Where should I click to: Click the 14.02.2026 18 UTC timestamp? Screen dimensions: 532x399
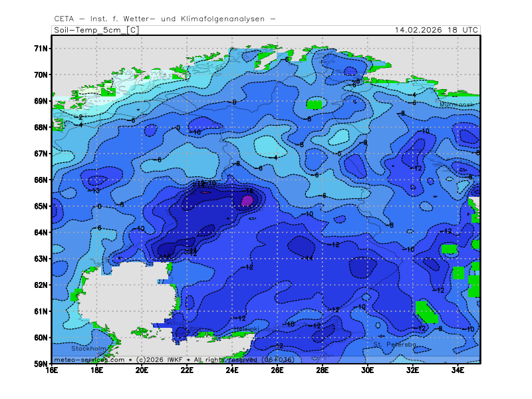[436, 30]
